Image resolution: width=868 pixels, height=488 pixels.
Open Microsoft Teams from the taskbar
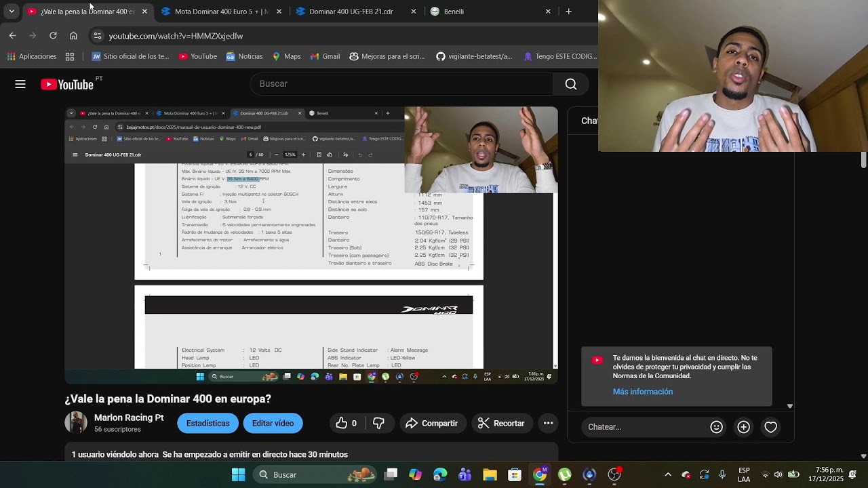465,474
